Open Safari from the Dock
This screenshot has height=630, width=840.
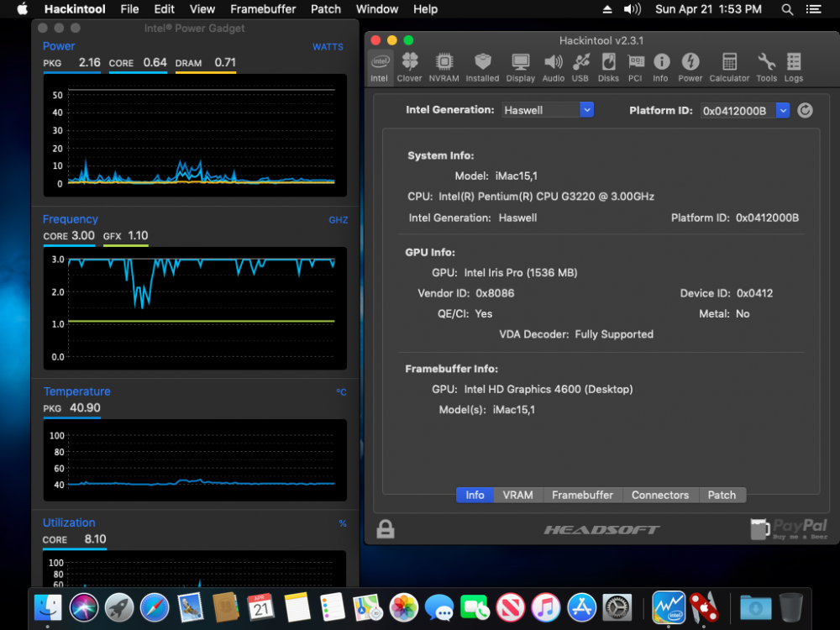(155, 608)
